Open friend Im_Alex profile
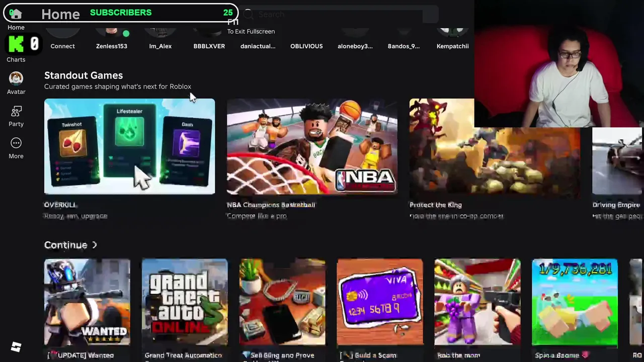The height and width of the screenshot is (362, 644). pos(160,38)
